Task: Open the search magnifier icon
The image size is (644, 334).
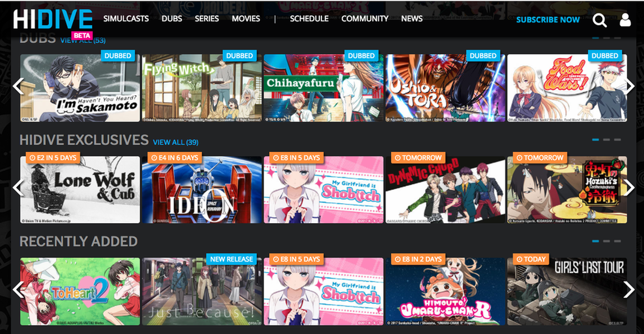Action: tap(599, 19)
